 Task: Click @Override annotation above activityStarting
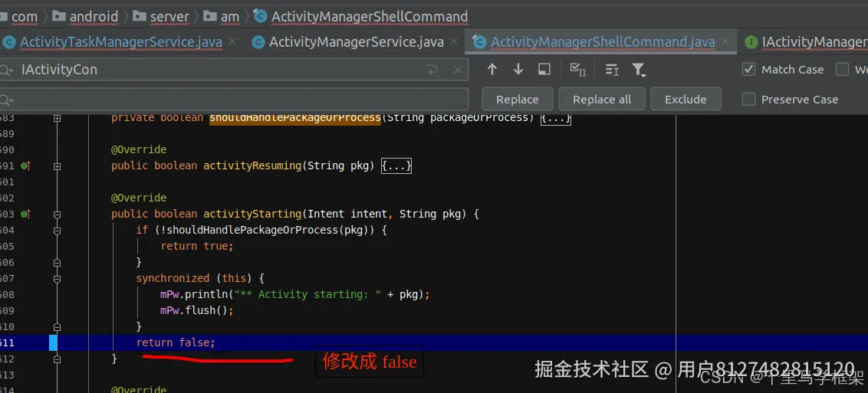(139, 198)
